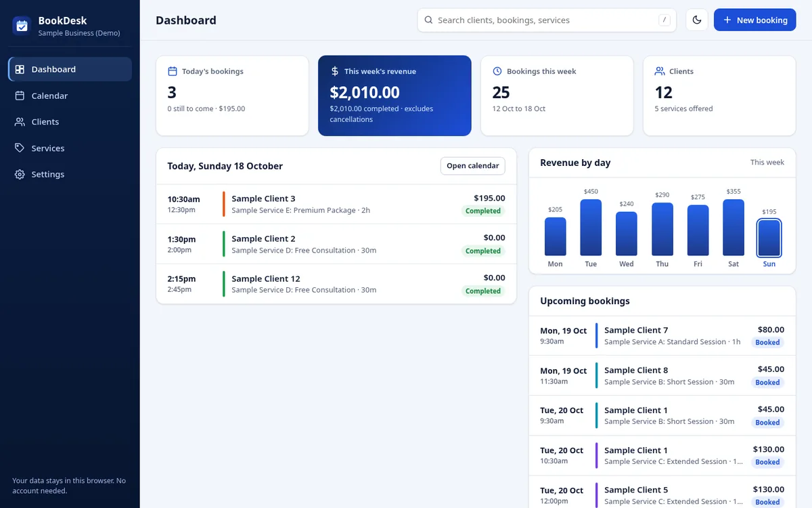This screenshot has height=508, width=812.
Task: Open Sample Client 12 booking row
Action: 336,284
